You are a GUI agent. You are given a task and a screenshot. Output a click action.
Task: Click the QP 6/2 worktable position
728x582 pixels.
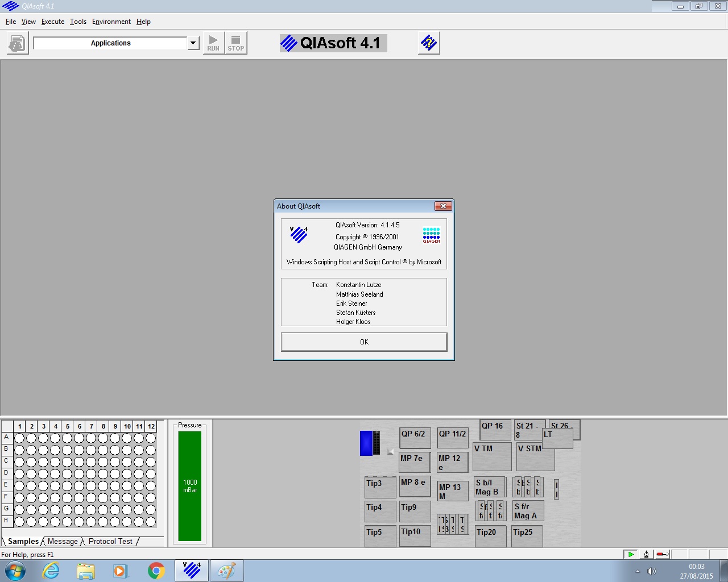415,438
